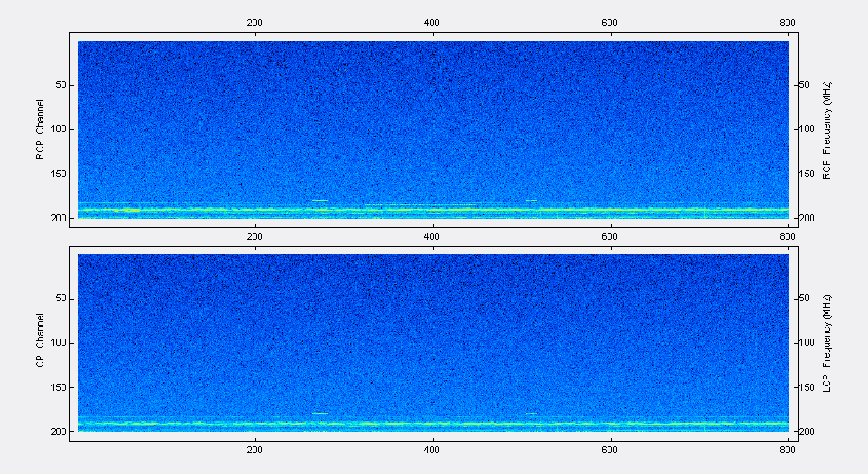Viewport: 868px width, 474px height.
Task: Click tick 800 below the LCP plot
Action: pyautogui.click(x=787, y=451)
